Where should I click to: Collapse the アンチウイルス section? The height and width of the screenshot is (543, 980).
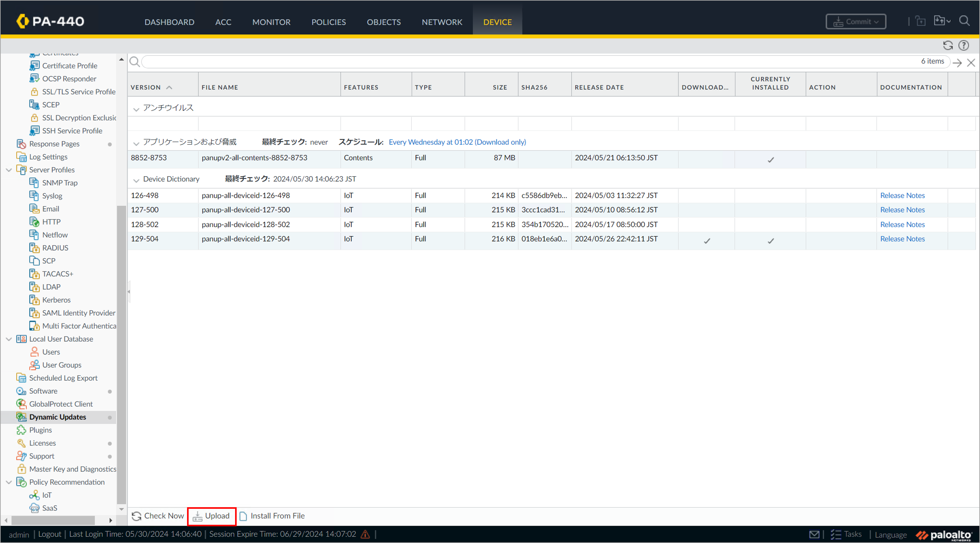136,109
